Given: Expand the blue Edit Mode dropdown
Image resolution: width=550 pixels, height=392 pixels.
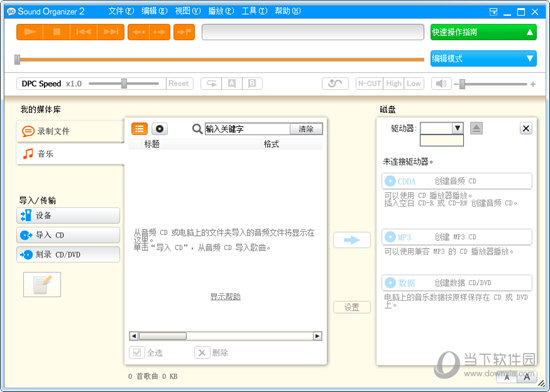Looking at the screenshot, I should [x=483, y=58].
